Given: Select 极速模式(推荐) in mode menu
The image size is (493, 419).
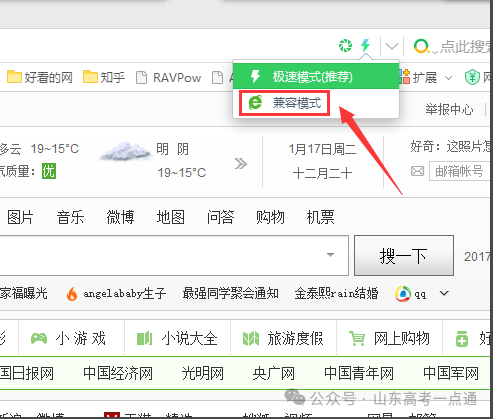Looking at the screenshot, I should pos(316,76).
